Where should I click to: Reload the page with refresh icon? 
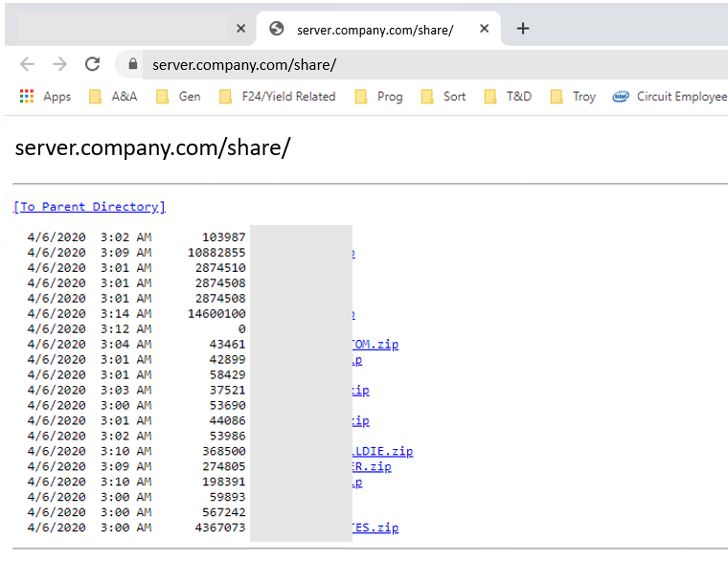92,64
